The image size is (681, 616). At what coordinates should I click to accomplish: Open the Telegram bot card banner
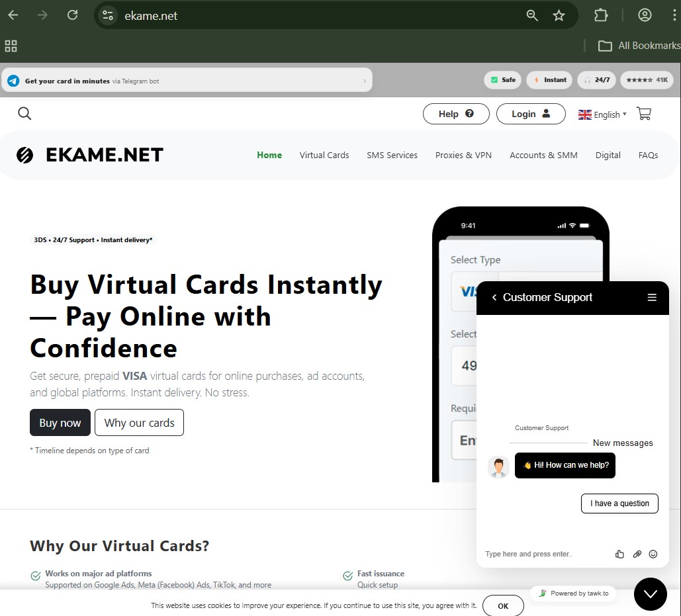pyautogui.click(x=186, y=79)
